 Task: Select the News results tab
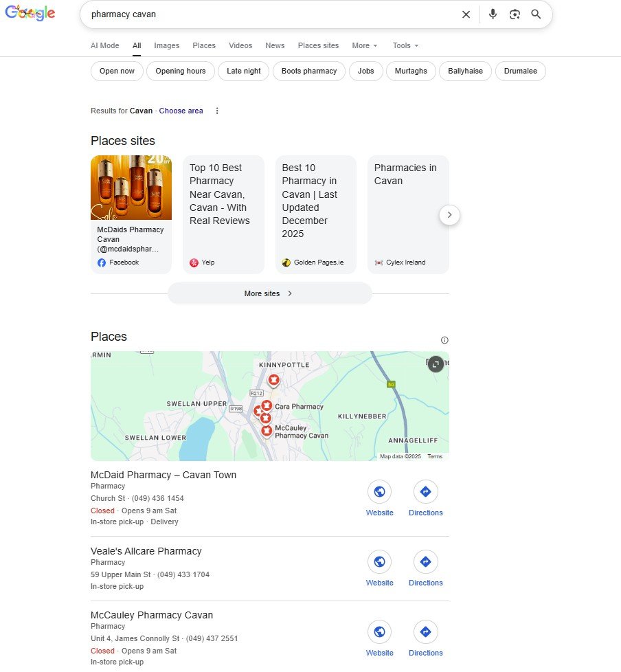pos(275,45)
